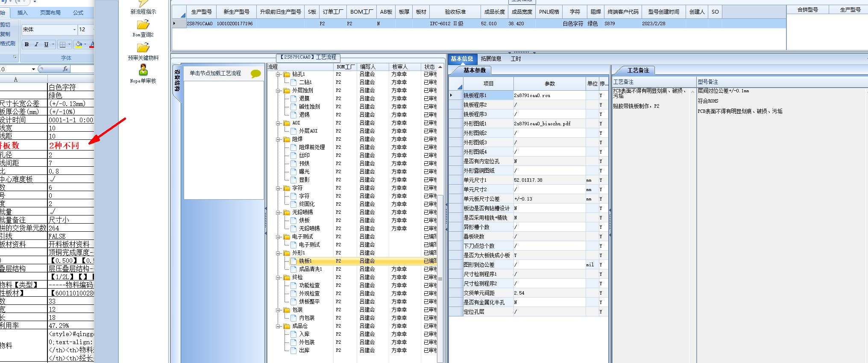Click the 外层AOI document icon
Viewport: 868px width, 363px height.
(294, 131)
